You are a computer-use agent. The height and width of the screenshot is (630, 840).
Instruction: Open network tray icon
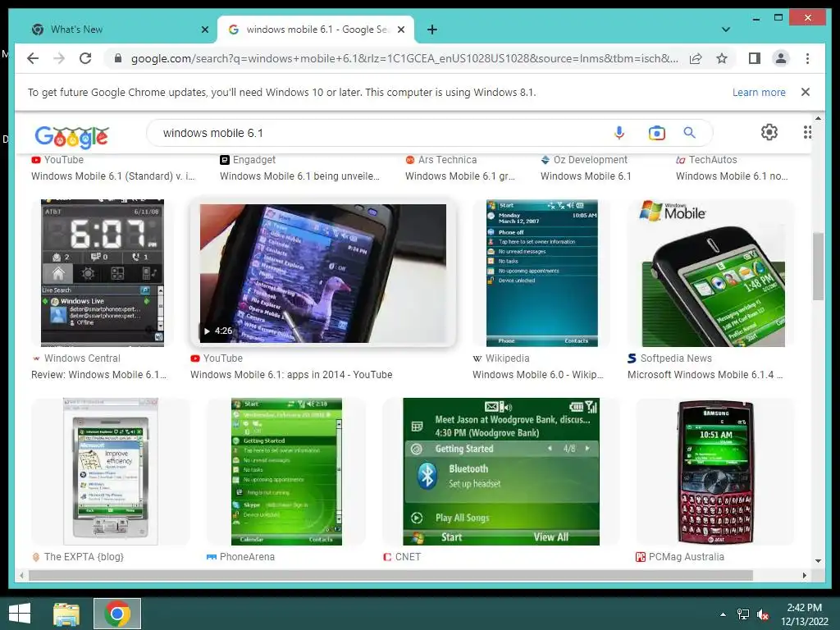743,614
